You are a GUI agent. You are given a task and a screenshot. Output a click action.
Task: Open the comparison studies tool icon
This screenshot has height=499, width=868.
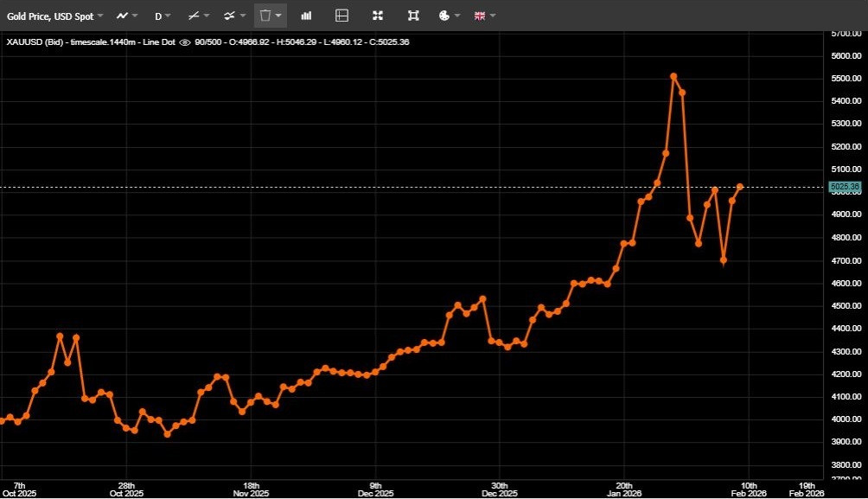tap(230, 16)
